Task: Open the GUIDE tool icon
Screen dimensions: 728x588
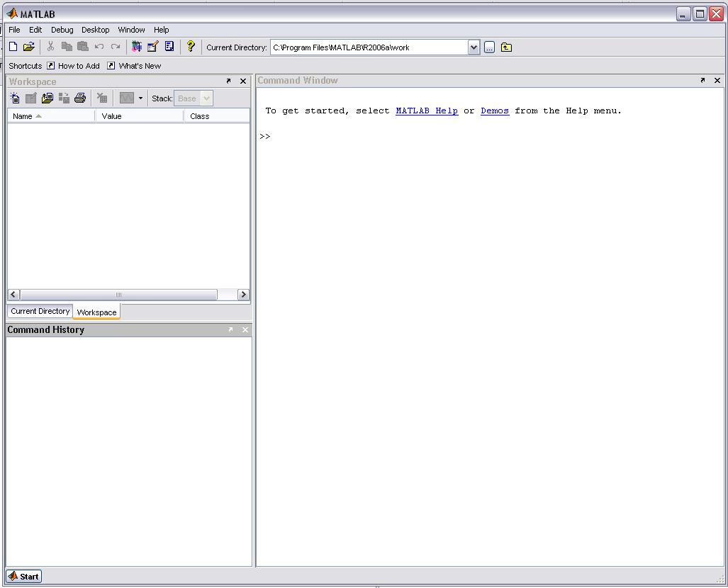Action: (x=152, y=47)
